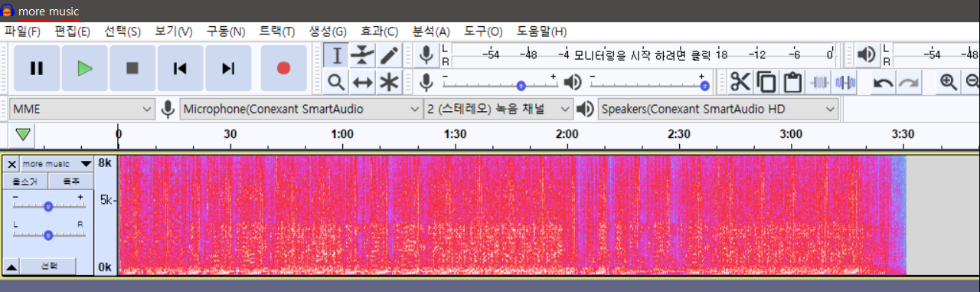The height and width of the screenshot is (292, 980).
Task: Skip to end of the track
Action: tap(228, 68)
